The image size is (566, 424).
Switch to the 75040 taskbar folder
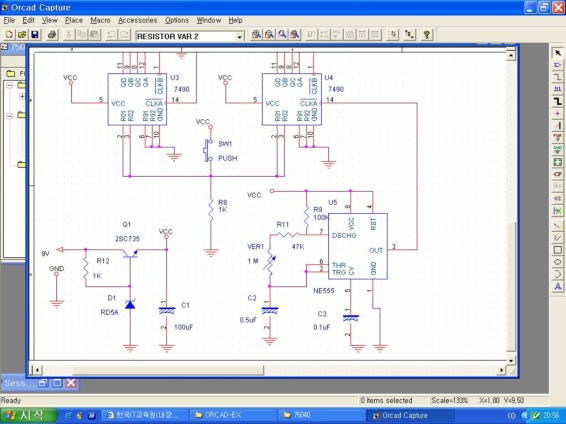[x=321, y=415]
